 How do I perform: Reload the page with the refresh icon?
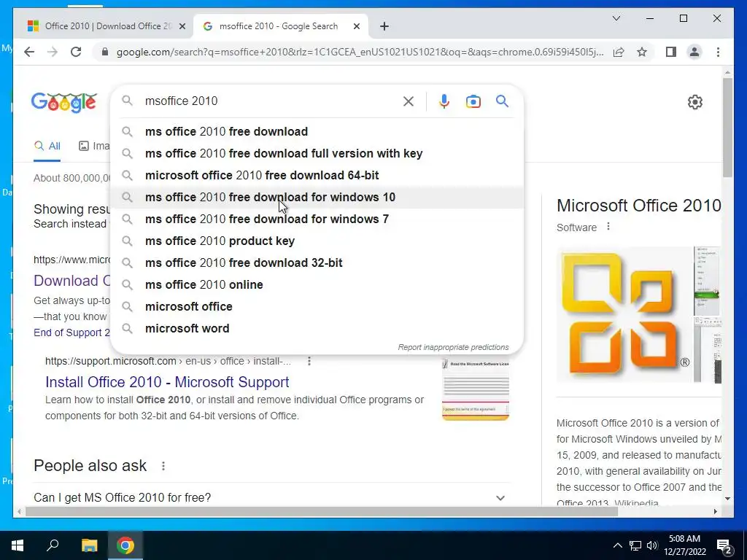[x=76, y=52]
